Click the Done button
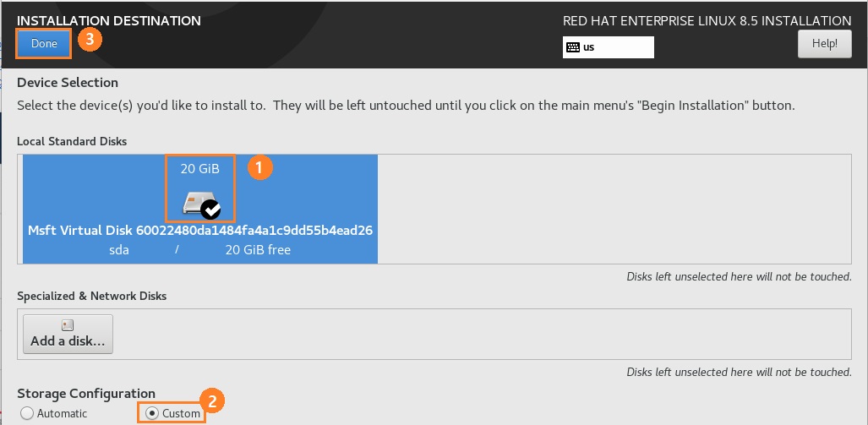The image size is (868, 425). pyautogui.click(x=44, y=43)
